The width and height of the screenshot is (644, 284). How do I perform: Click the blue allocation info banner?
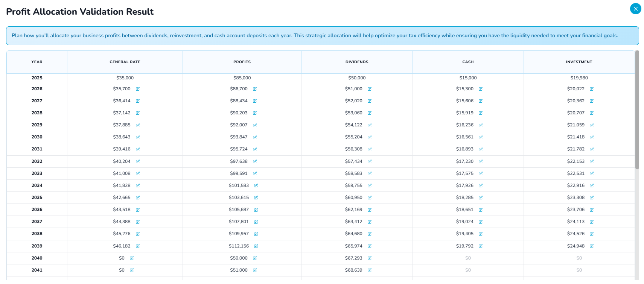322,36
